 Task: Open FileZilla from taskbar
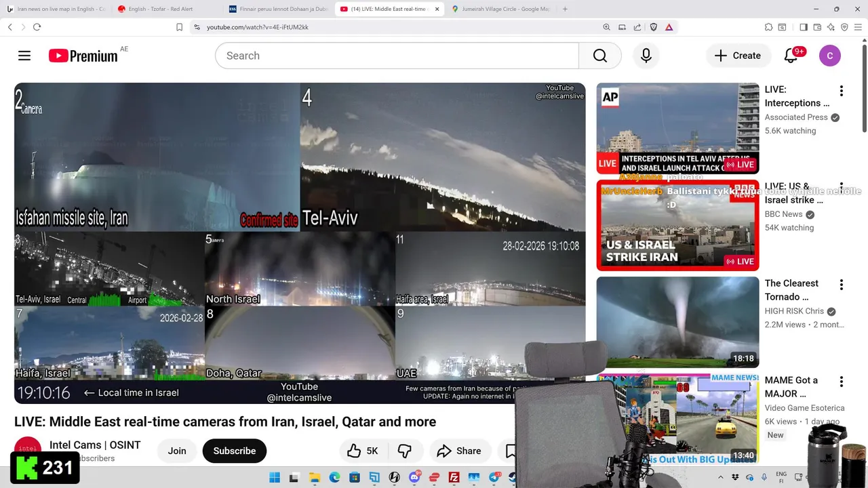pos(454,477)
